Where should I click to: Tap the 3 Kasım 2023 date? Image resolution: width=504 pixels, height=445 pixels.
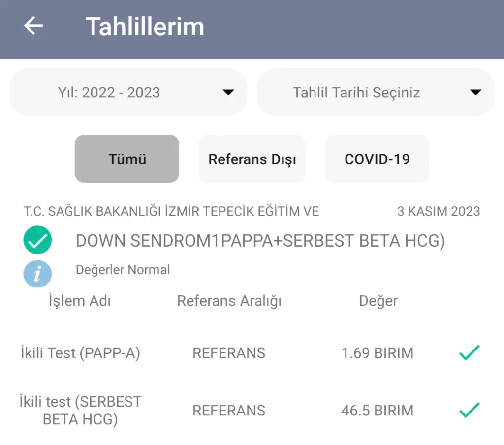click(439, 211)
